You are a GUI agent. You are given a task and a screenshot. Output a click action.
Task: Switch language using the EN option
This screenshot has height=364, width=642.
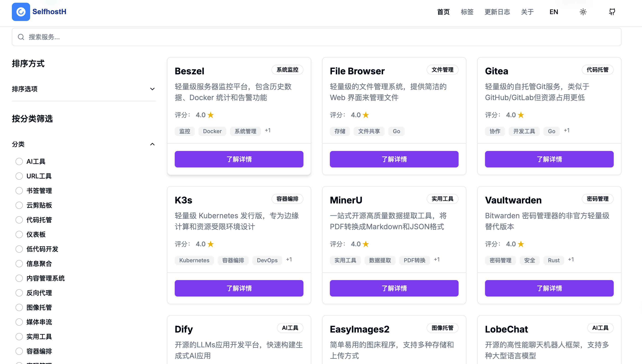pos(553,12)
